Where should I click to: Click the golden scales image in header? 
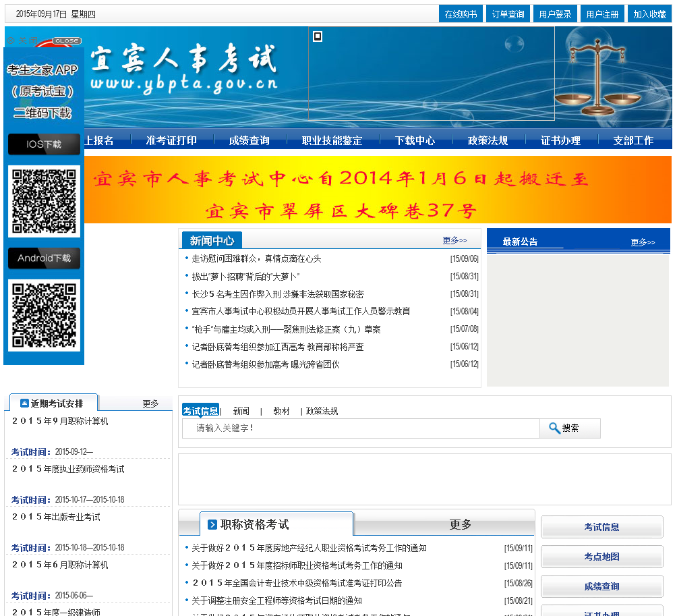[x=597, y=80]
